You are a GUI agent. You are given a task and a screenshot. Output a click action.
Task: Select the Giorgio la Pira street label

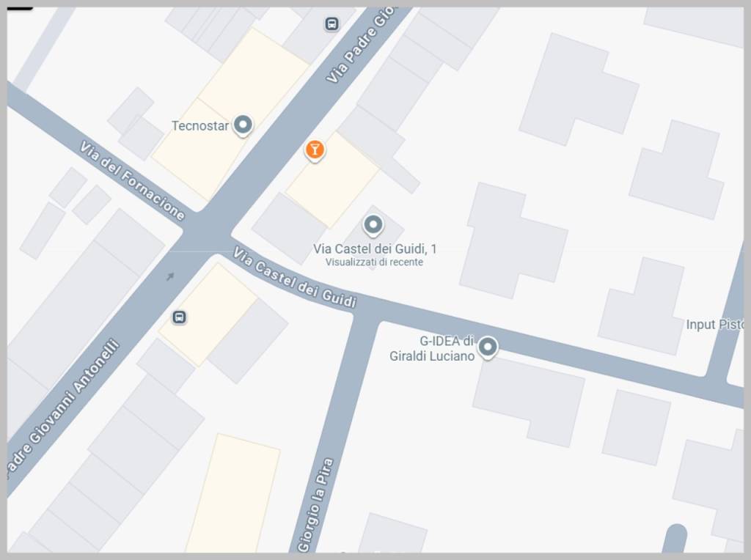pos(315,506)
